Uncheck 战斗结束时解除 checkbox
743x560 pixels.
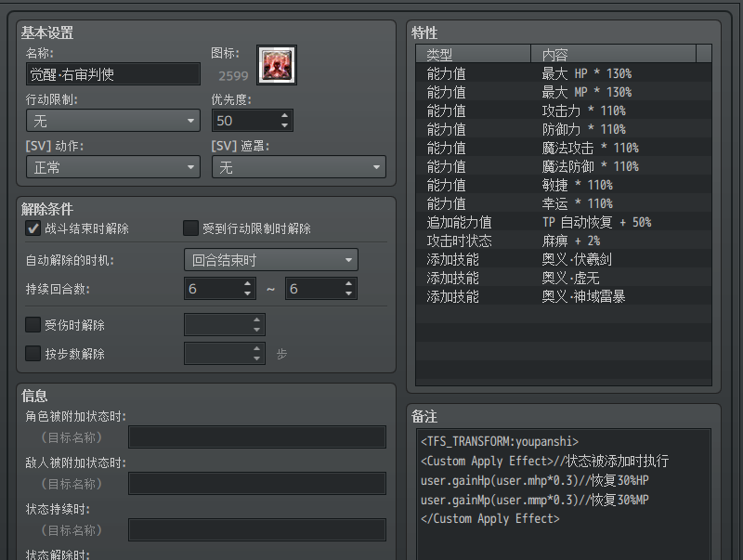[33, 228]
